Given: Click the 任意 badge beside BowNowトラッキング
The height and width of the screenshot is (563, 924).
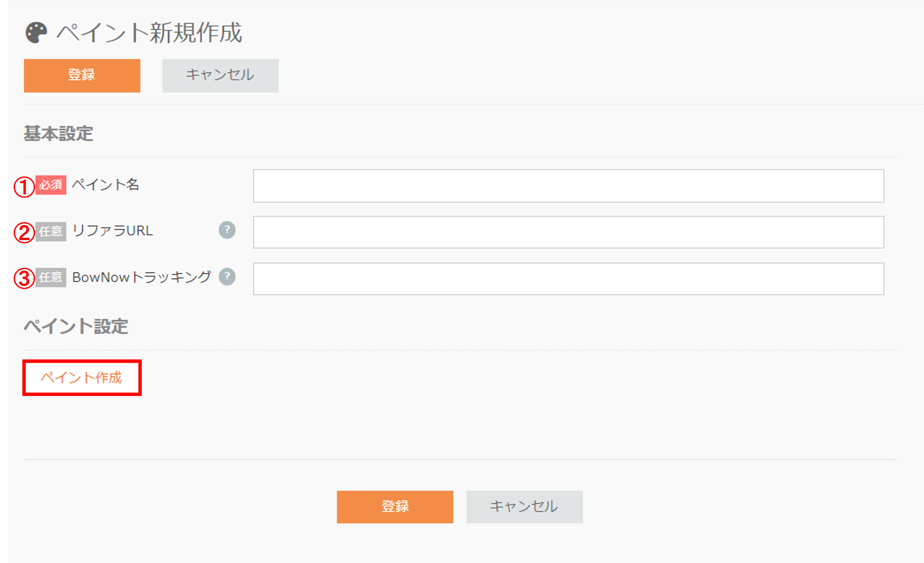Looking at the screenshot, I should click(51, 277).
